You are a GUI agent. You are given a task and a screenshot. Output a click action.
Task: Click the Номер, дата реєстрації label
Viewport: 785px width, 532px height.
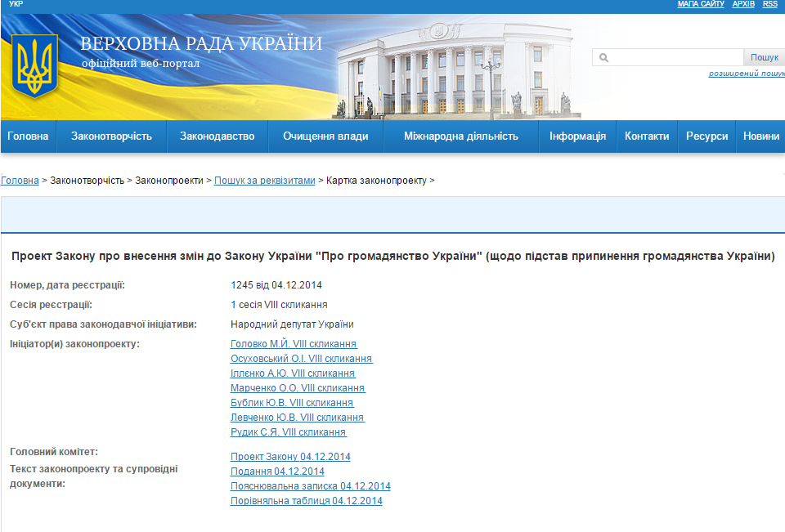click(68, 285)
